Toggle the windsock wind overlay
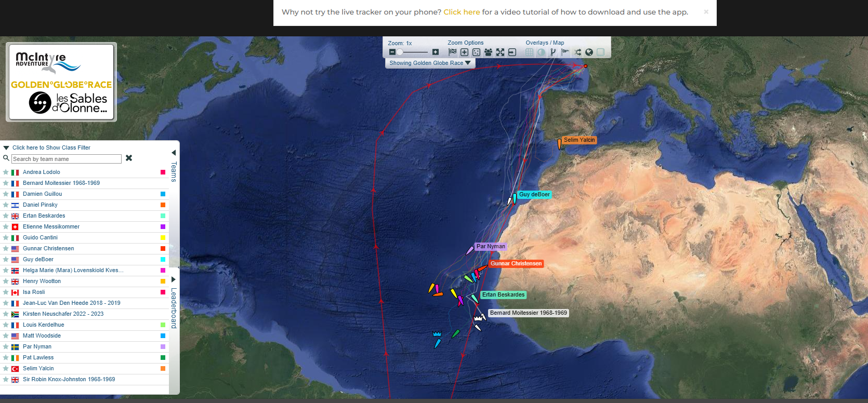Image resolution: width=868 pixels, height=403 pixels. point(565,52)
